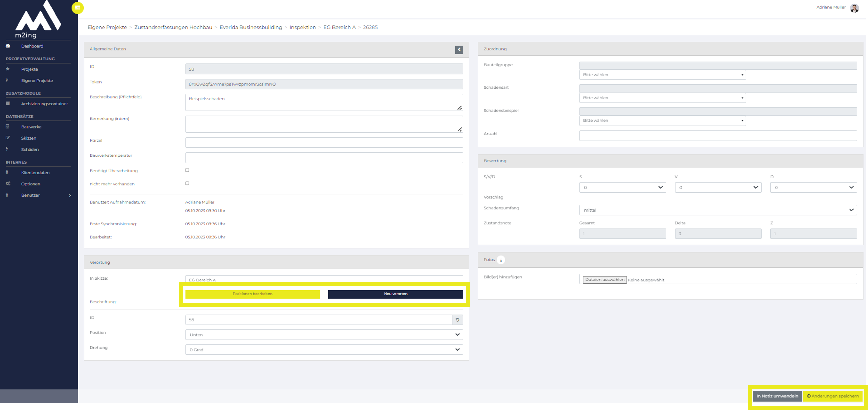This screenshot has width=868, height=410.
Task: Open the V rating dropdown
Action: pyautogui.click(x=718, y=187)
